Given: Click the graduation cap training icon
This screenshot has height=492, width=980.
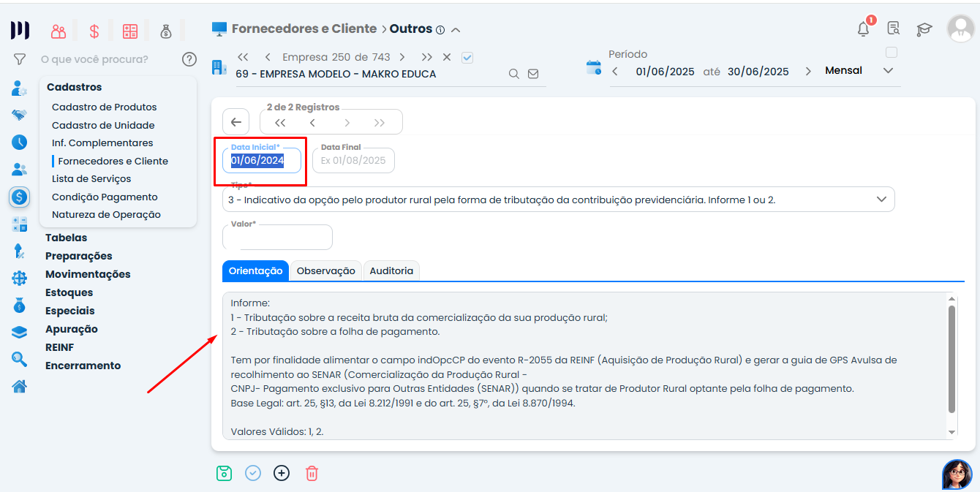Looking at the screenshot, I should pyautogui.click(x=924, y=29).
